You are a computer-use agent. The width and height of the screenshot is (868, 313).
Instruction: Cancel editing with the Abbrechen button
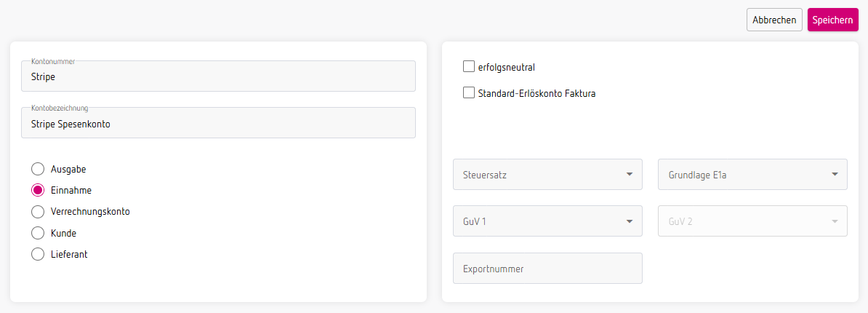coord(774,20)
